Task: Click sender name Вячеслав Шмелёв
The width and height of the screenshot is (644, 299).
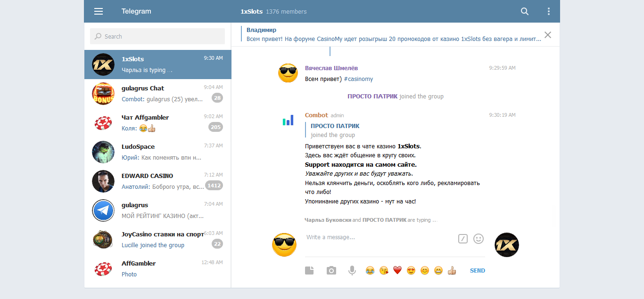Action: (x=331, y=68)
